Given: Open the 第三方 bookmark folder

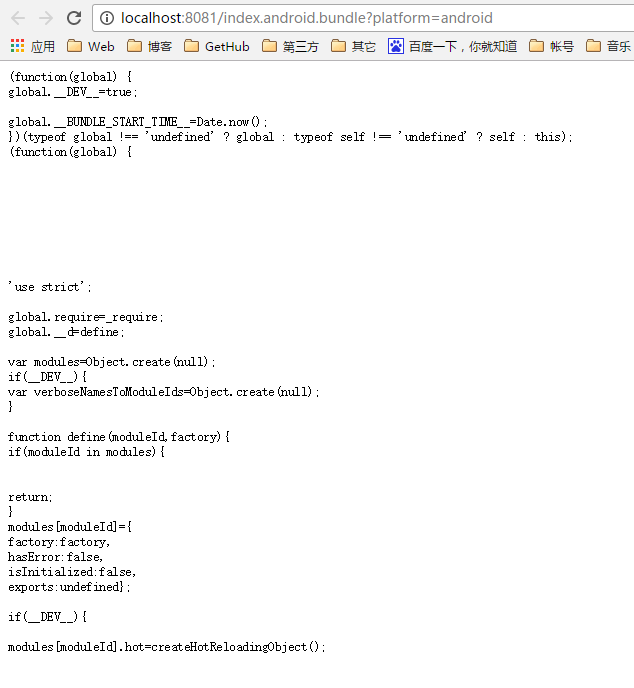Looking at the screenshot, I should tap(290, 46).
